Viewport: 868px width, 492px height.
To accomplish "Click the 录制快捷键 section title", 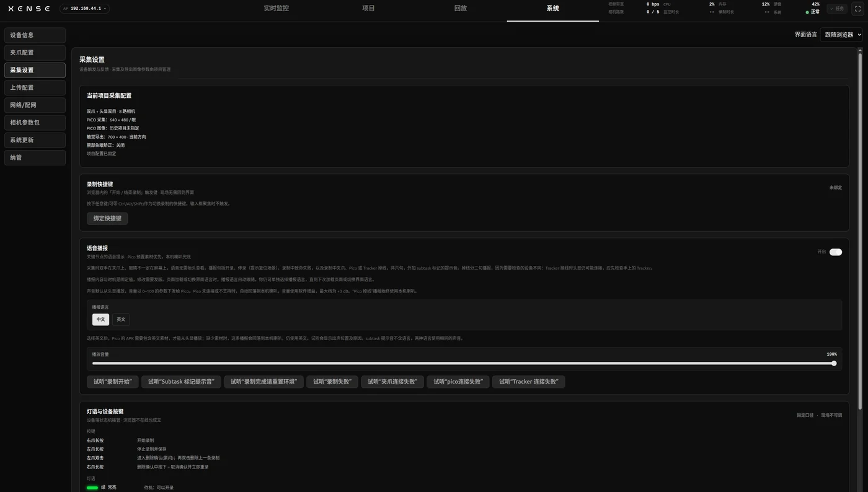I will [100, 185].
